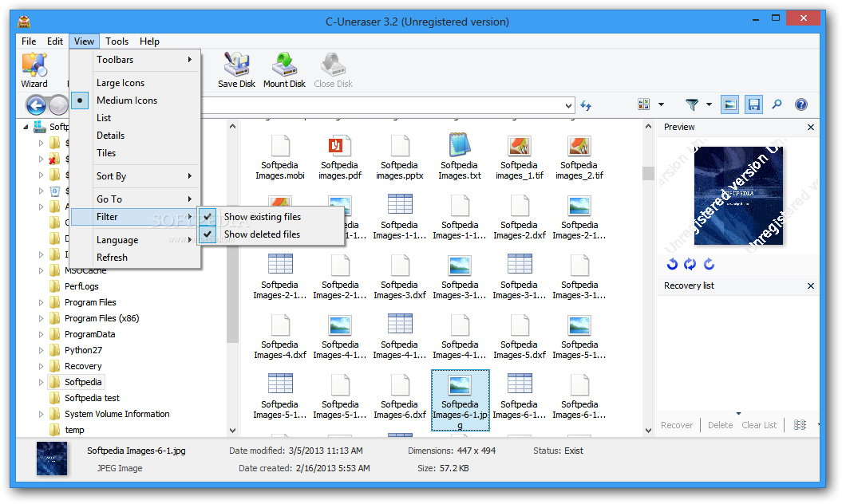842x504 pixels.
Task: Click the Delete button in recovery list
Action: [720, 425]
